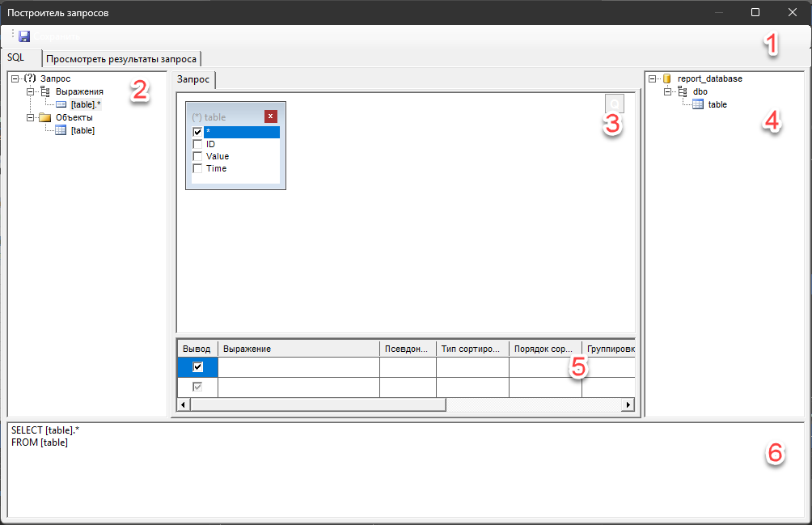Maximize the Построитель запросов window

[x=755, y=12]
